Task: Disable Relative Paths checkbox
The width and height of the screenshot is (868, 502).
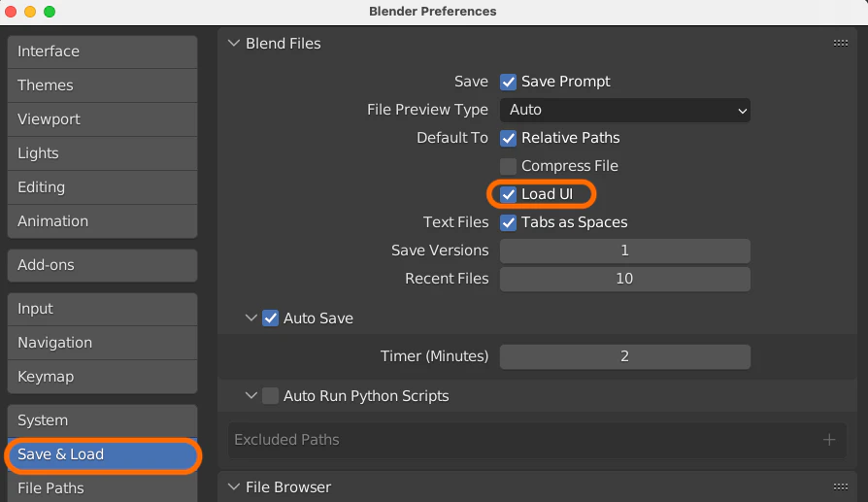Action: point(508,138)
